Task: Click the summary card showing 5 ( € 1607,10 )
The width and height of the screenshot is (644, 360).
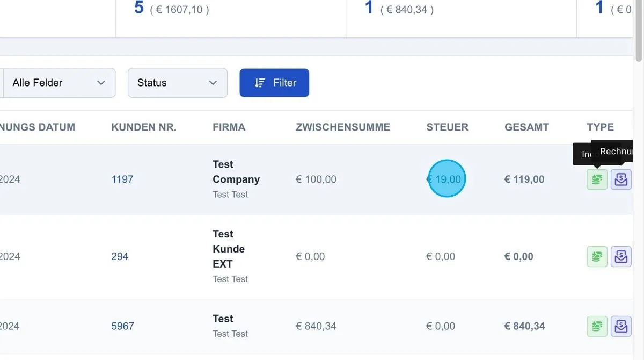Action: point(231,18)
